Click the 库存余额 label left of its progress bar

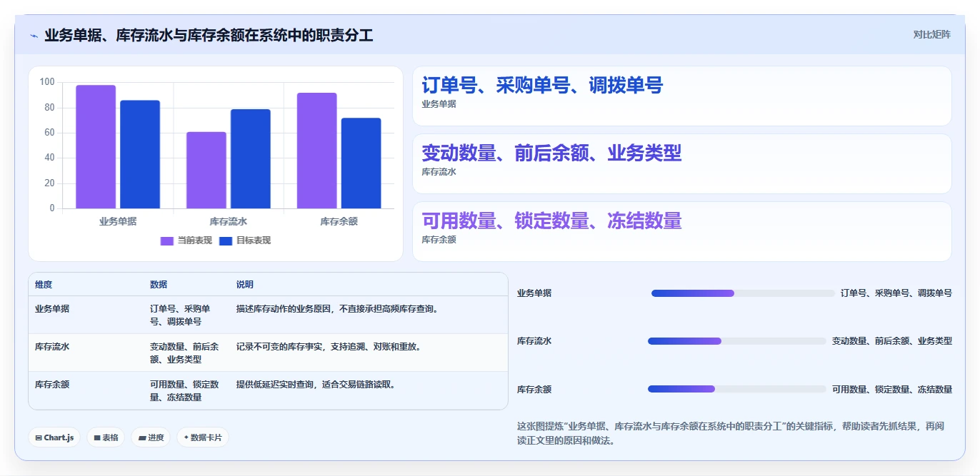(x=534, y=390)
